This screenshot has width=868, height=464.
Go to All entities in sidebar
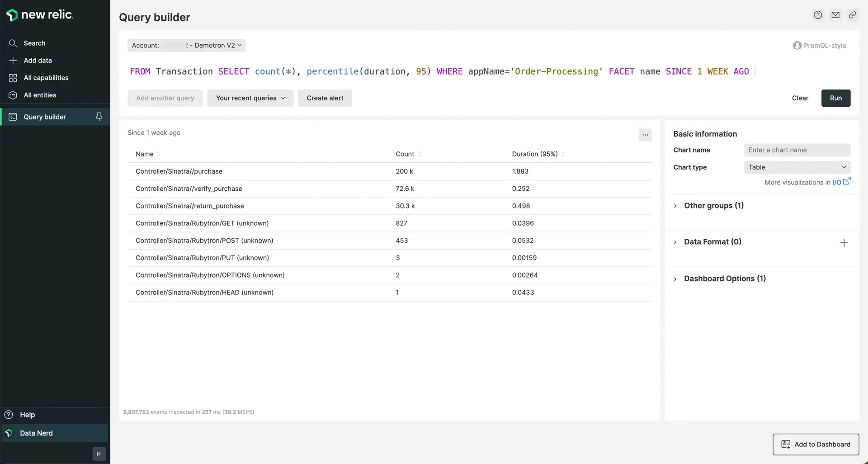(40, 95)
